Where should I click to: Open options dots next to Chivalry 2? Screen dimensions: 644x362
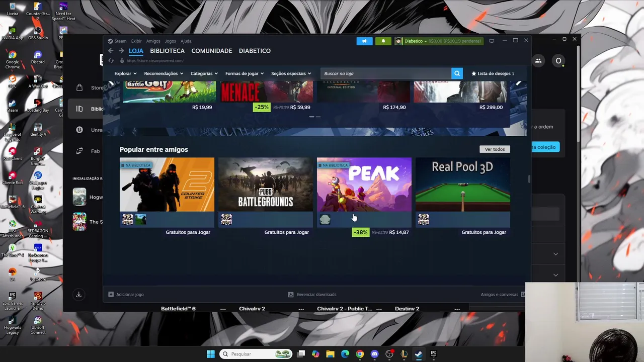pyautogui.click(x=301, y=309)
